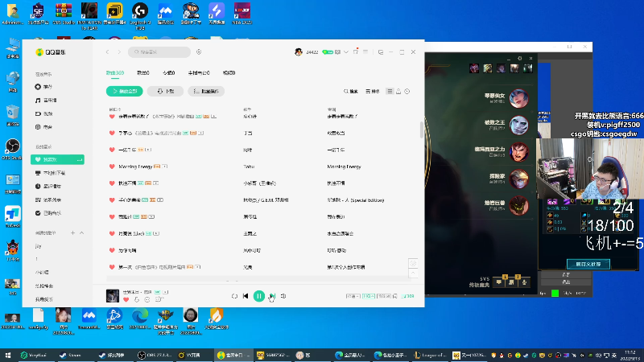Open the sound effects selector in player bar

coord(384,296)
